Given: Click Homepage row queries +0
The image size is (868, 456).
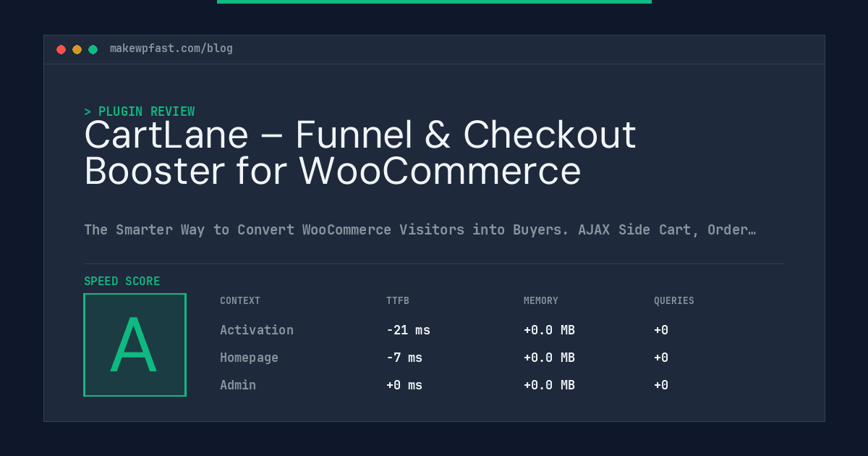Looking at the screenshot, I should 661,358.
